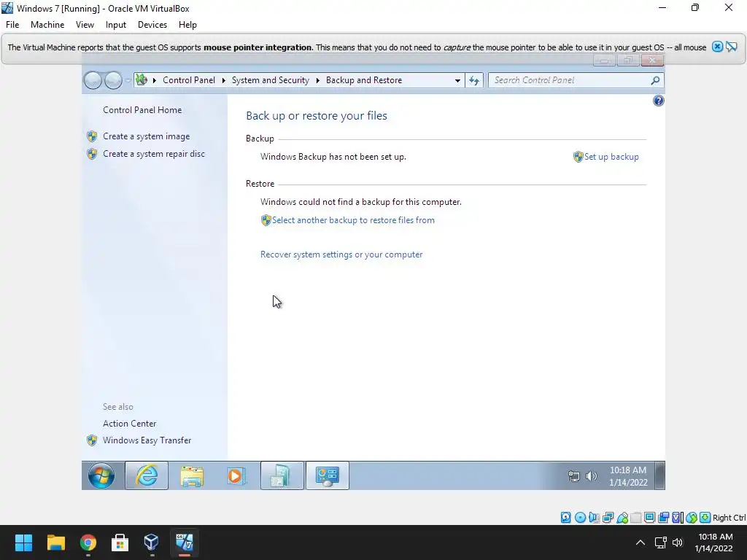Screen dimensions: 747x560
Task: Click VirtualBox audio status icon
Action: 594,518
